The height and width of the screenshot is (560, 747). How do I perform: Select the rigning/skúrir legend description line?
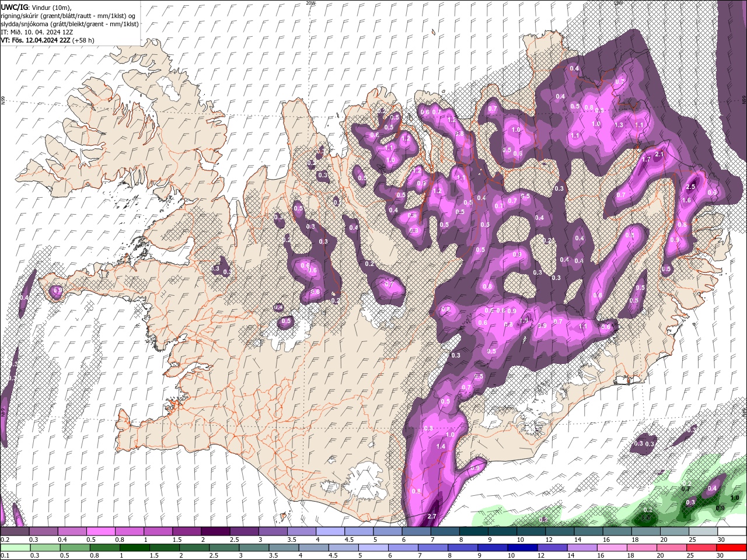68,15
